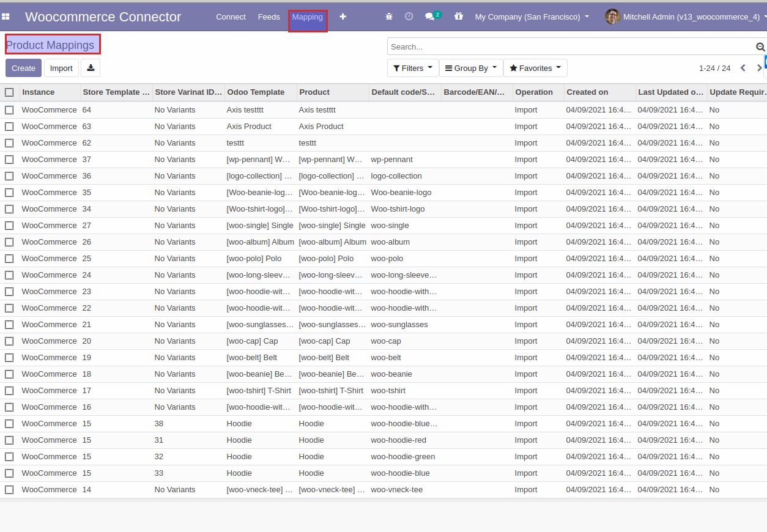Click the 'testtt' Product cell
767x532 pixels.
333,143
